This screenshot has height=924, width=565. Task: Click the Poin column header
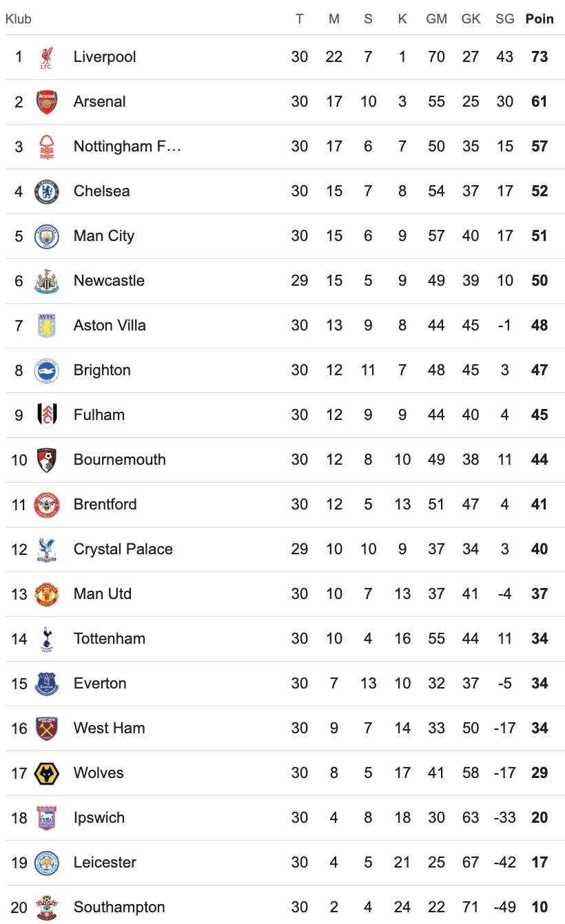coord(540,19)
